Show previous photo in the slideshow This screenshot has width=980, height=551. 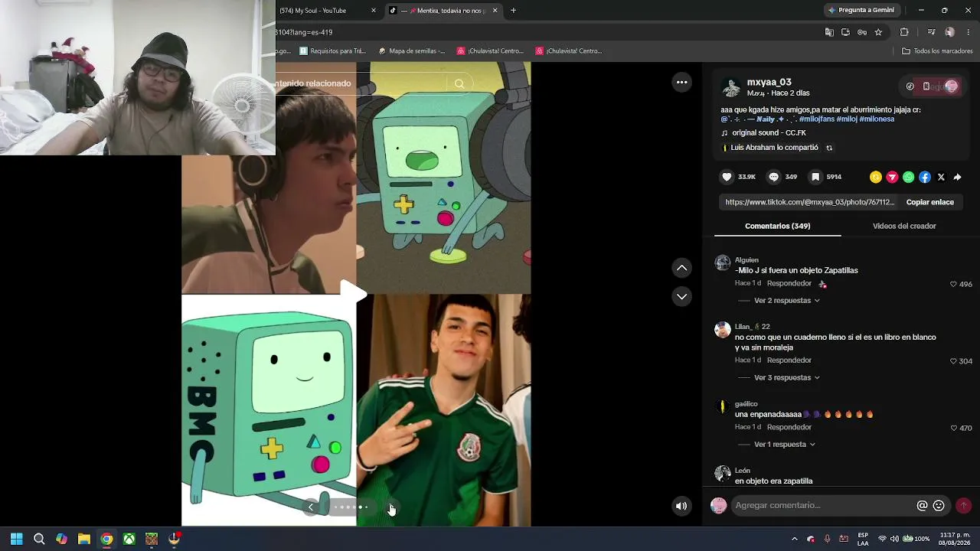click(x=310, y=507)
